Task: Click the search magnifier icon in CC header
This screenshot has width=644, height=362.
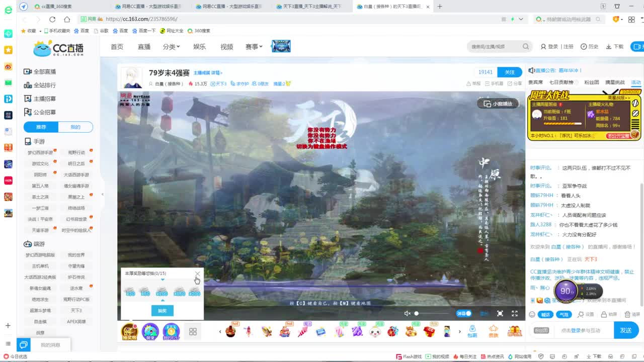Action: [x=526, y=46]
